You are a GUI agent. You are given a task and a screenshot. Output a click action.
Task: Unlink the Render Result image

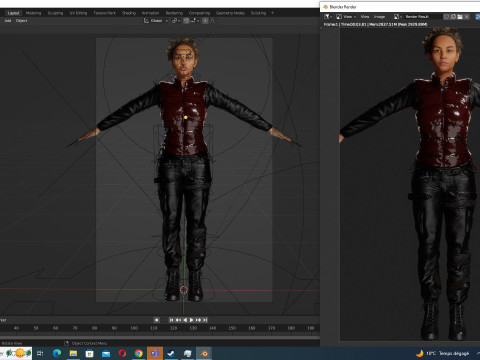pyautogui.click(x=467, y=17)
